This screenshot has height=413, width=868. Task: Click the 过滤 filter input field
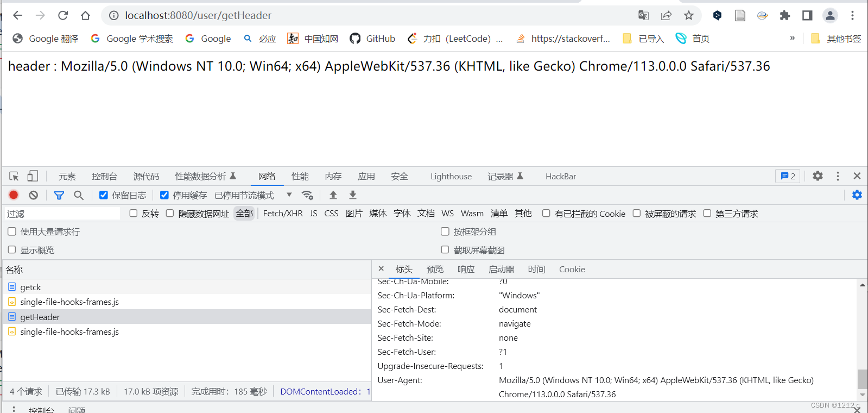62,214
